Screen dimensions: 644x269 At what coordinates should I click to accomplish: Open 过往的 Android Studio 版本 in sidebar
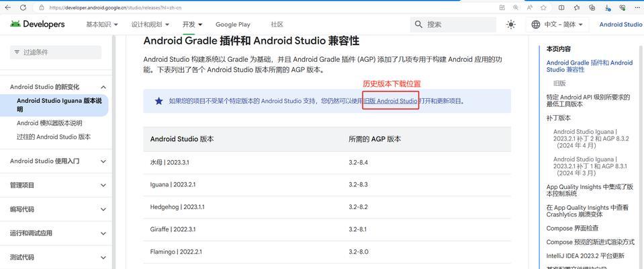coord(54,137)
